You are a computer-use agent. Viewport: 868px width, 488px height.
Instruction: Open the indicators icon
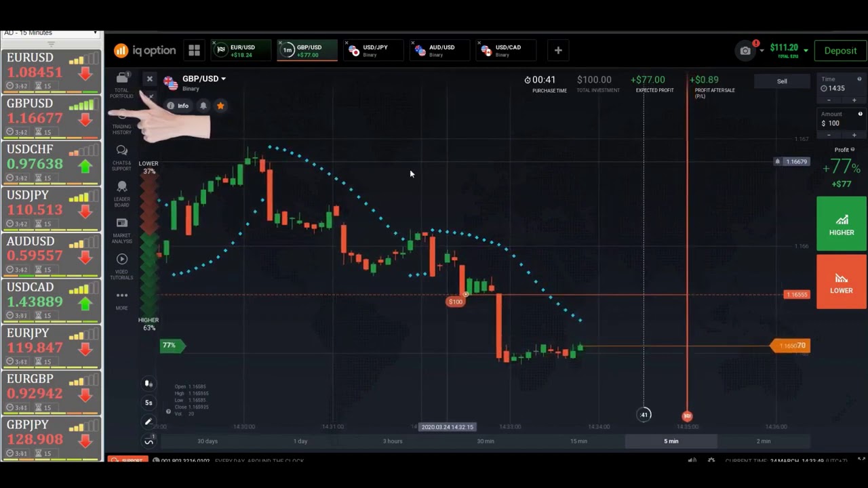tap(149, 441)
